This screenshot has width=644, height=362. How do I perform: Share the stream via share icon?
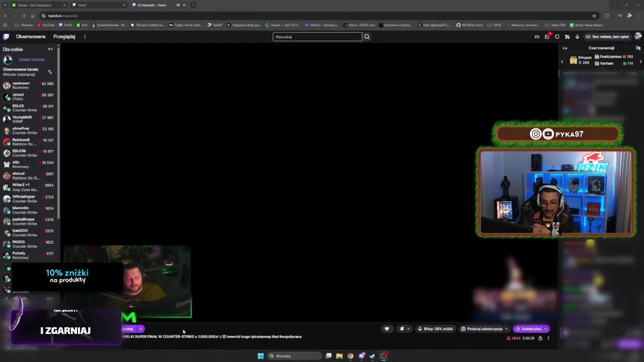point(540,338)
